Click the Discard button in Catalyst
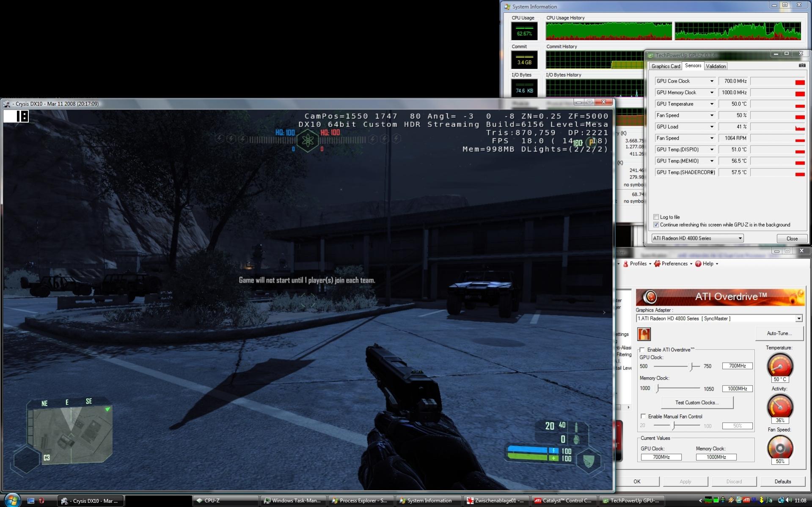 click(734, 481)
